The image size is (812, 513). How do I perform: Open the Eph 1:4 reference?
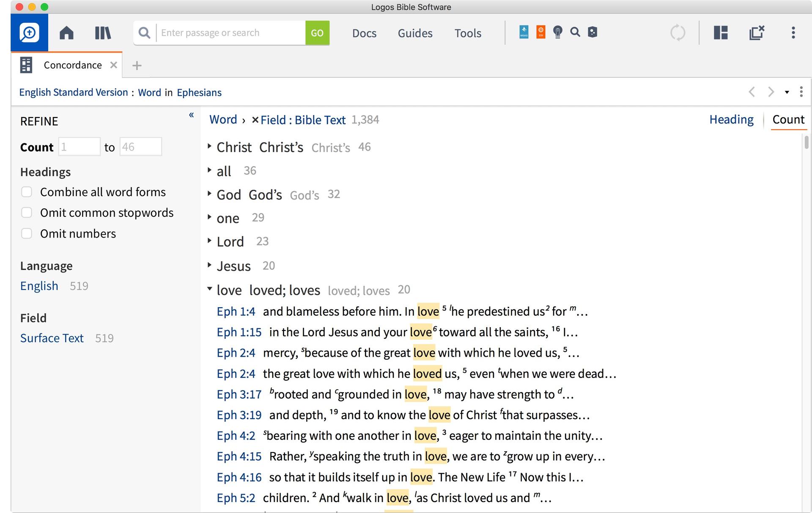[x=236, y=311]
